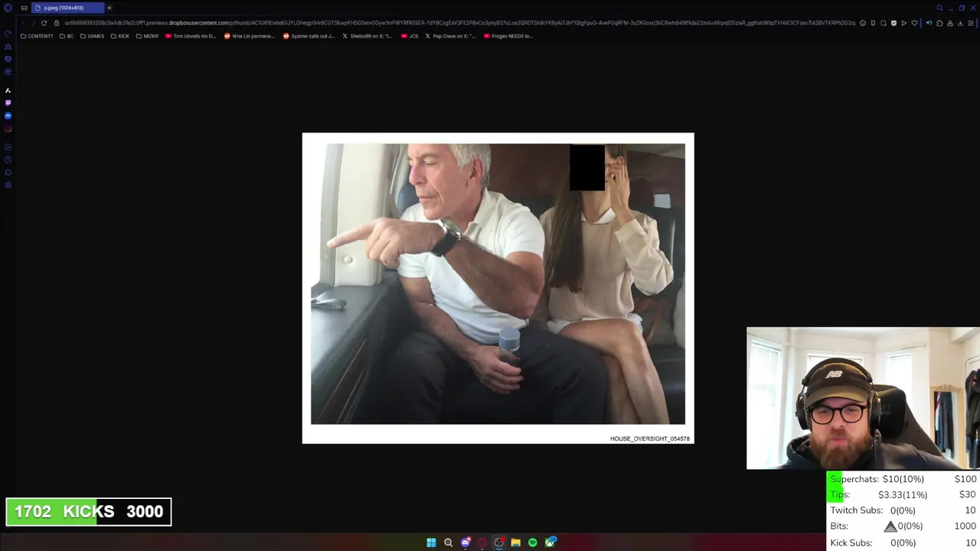Open extensions cube icon in sidebar
Screen dimensions: 980x551
pyautogui.click(x=8, y=172)
